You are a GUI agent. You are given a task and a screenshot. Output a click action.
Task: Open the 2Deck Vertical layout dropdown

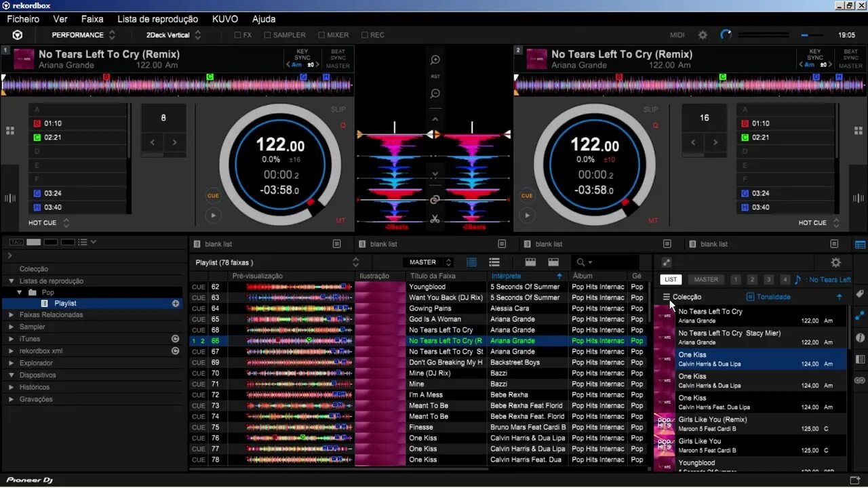coord(174,35)
